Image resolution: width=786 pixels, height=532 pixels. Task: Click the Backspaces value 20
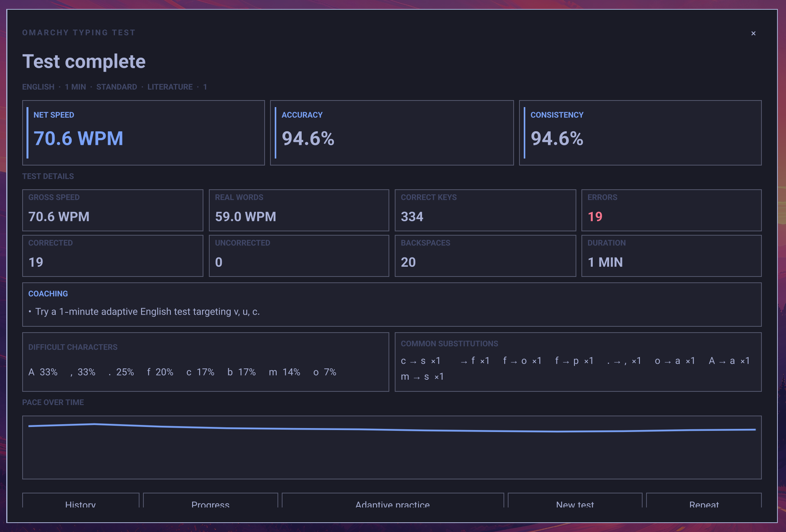(408, 262)
